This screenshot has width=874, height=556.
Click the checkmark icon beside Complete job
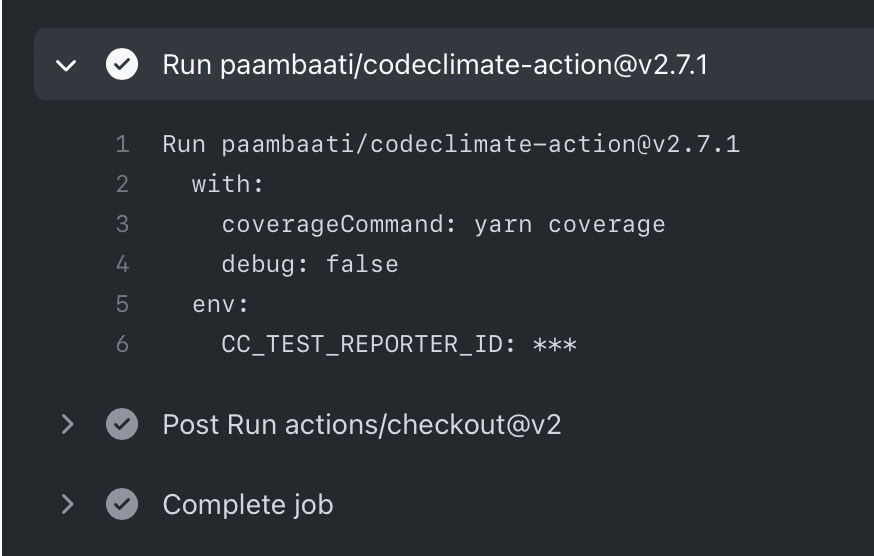click(x=122, y=504)
